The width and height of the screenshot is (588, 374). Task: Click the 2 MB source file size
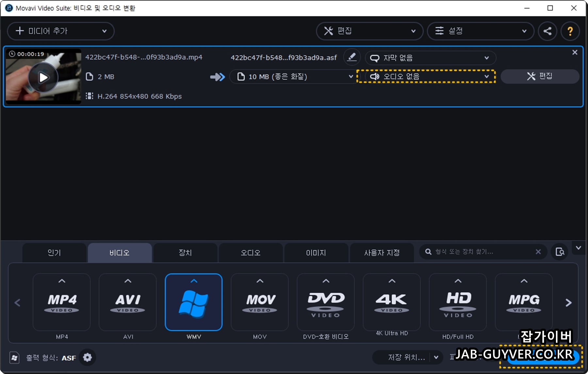(x=106, y=77)
